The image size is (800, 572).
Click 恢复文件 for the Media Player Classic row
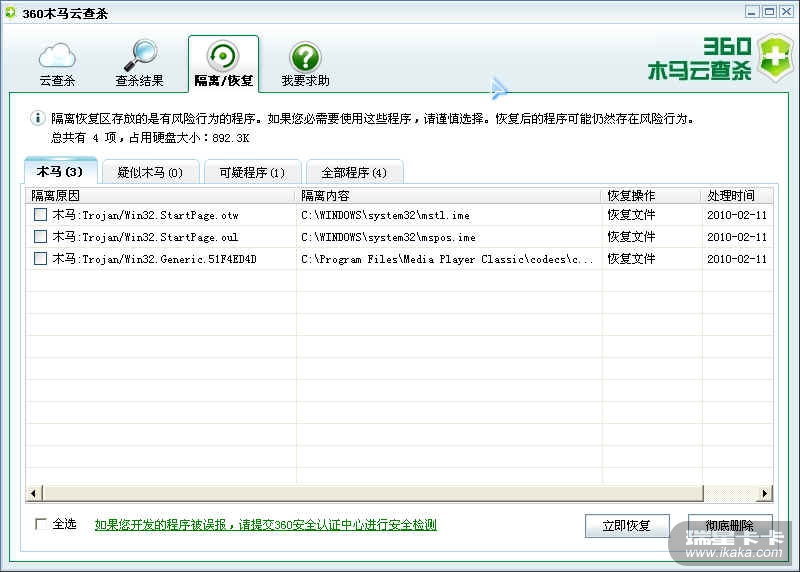click(631, 259)
